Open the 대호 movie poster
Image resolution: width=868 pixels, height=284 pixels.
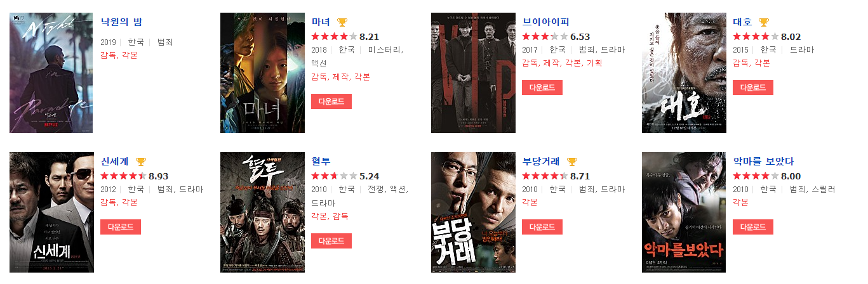pos(684,73)
